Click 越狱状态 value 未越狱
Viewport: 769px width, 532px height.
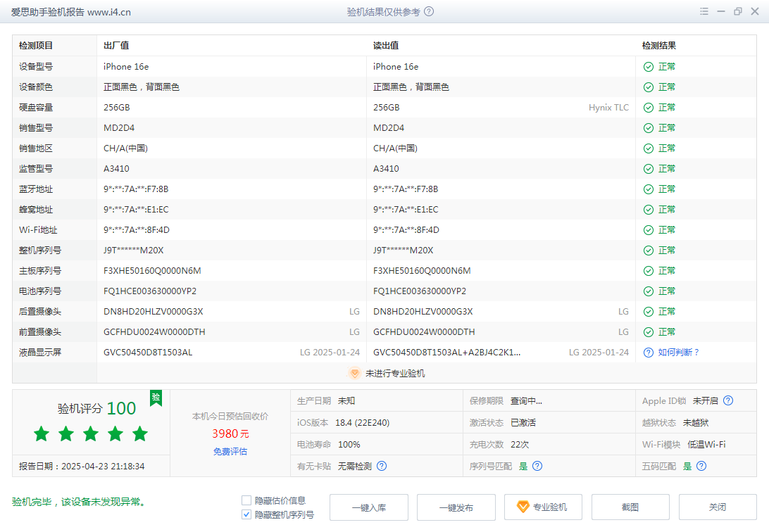tap(696, 423)
